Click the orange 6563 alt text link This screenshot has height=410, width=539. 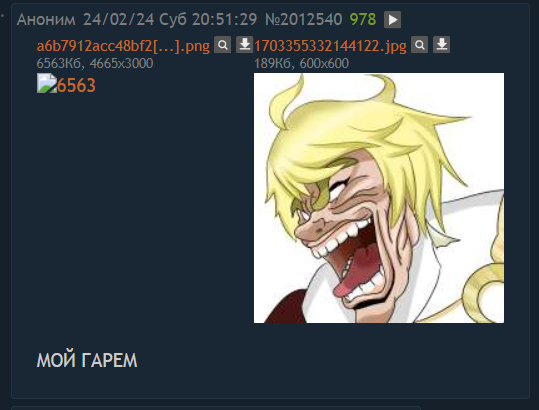pos(76,86)
